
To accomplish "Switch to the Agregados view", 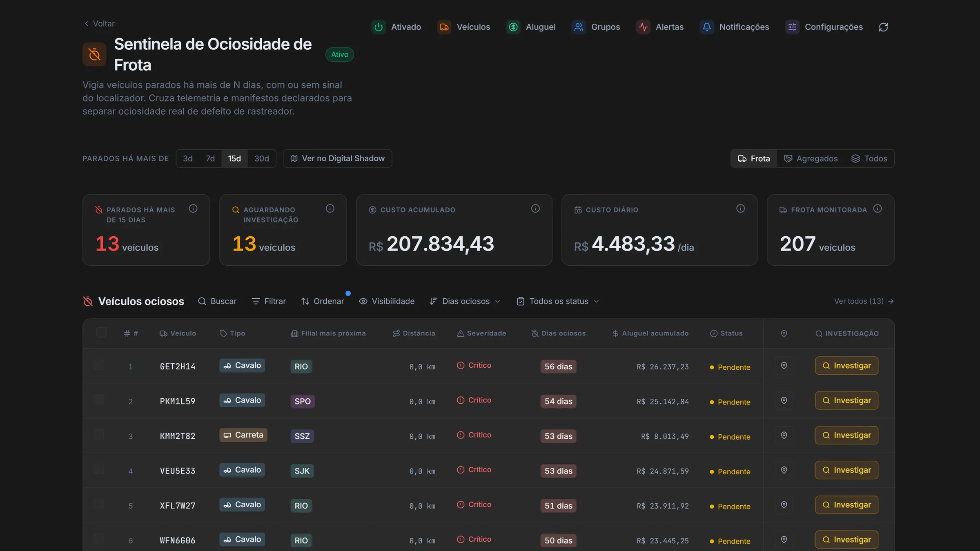I will click(811, 158).
